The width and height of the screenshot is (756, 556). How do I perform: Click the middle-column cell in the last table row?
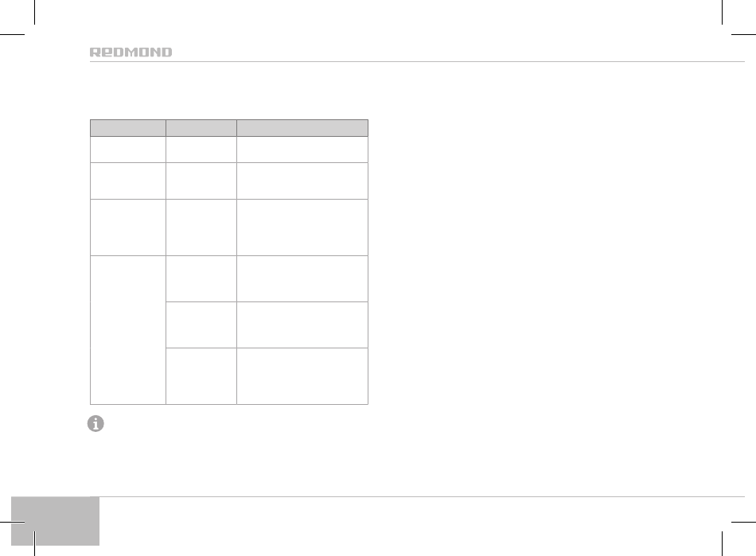201,376
